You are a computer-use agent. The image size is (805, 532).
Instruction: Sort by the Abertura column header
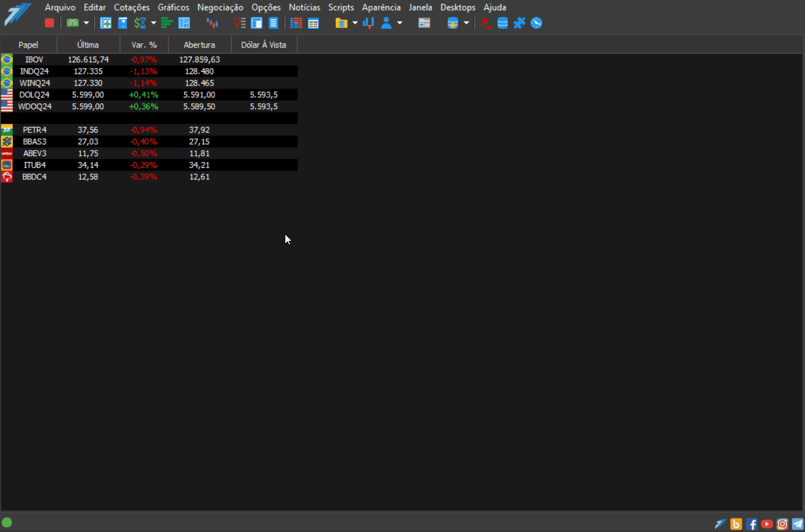[200, 45]
